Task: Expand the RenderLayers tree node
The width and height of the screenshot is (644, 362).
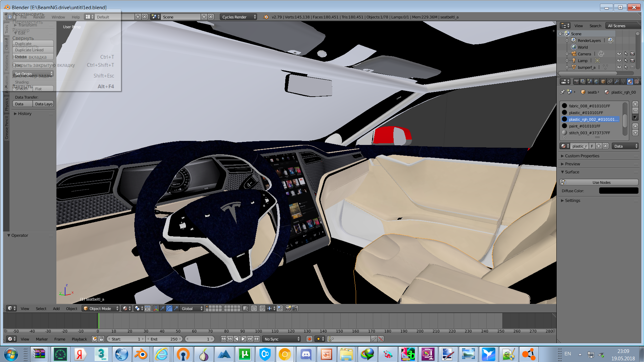Action: (x=567, y=40)
